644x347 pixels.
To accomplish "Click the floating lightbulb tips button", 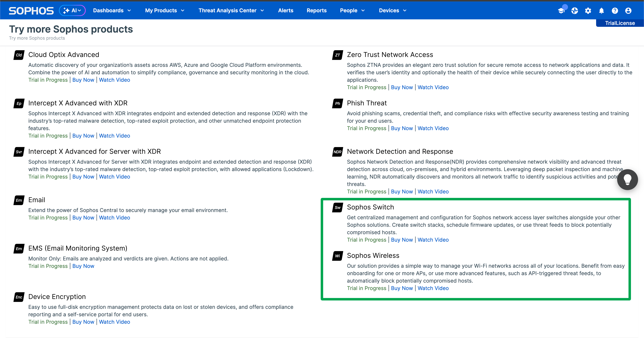I will (x=627, y=179).
